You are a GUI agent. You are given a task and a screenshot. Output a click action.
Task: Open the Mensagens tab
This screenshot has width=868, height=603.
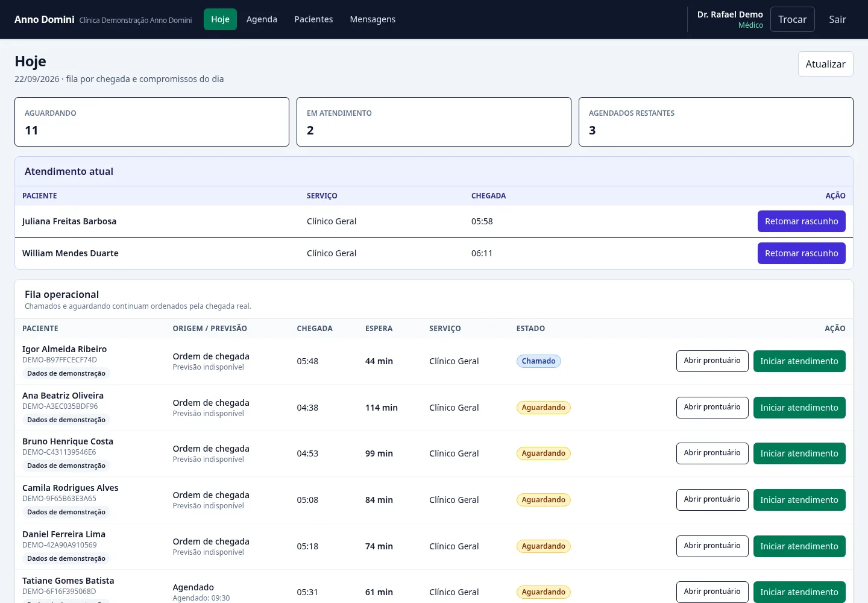point(373,19)
